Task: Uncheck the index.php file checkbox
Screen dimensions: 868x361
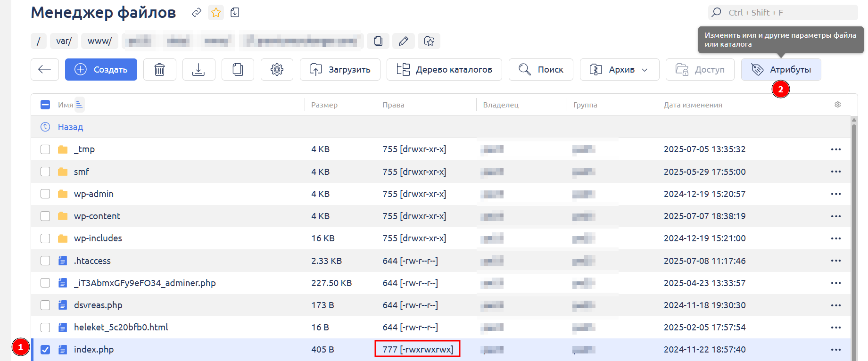Action: click(x=45, y=350)
